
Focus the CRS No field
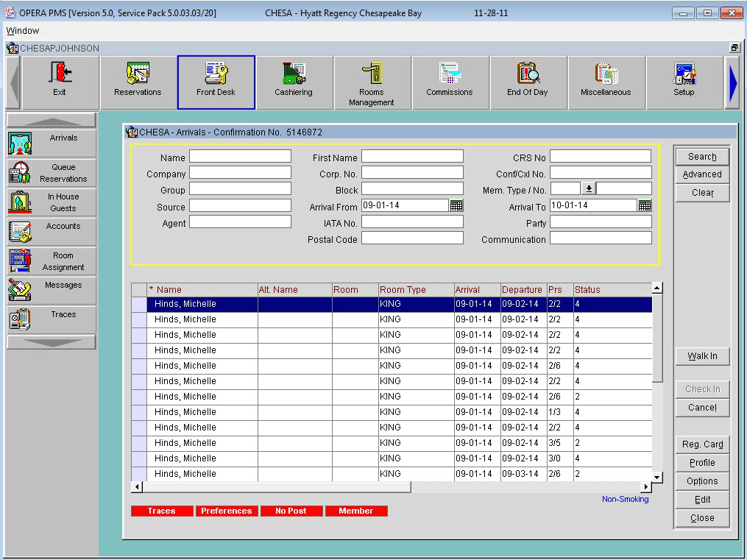pyautogui.click(x=601, y=157)
